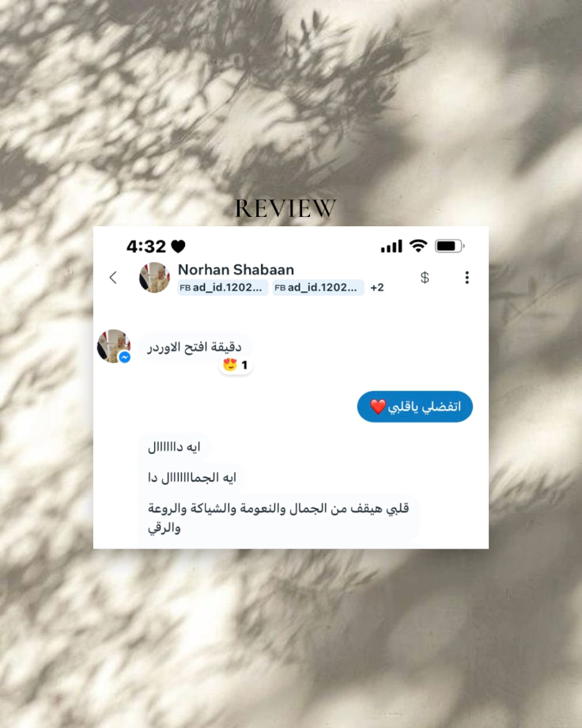
Task: Click the red heart emoji in blue bubble
Action: (378, 407)
